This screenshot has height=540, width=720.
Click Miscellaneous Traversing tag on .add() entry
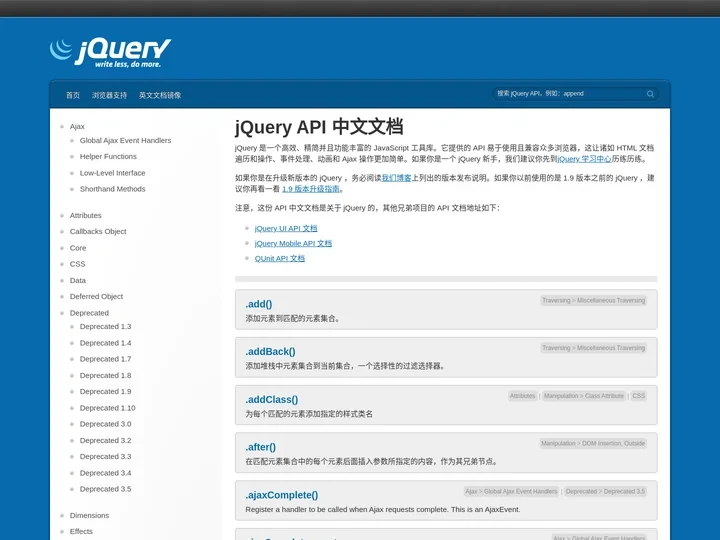(611, 301)
